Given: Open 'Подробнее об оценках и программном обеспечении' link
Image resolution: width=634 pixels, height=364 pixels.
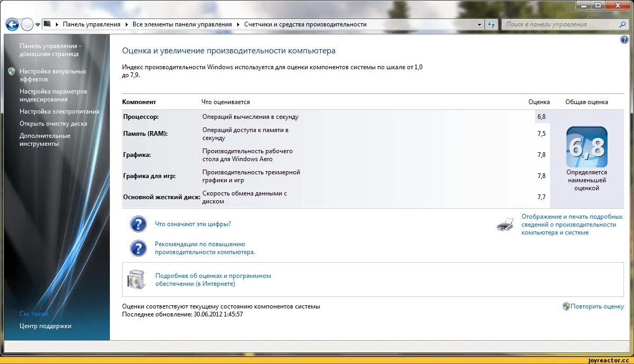Looking at the screenshot, I should pos(213,279).
